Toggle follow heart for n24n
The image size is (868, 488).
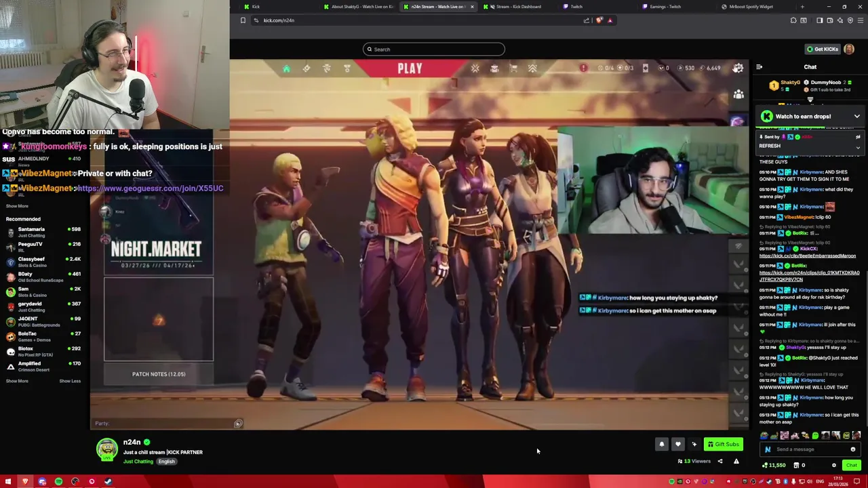point(677,445)
